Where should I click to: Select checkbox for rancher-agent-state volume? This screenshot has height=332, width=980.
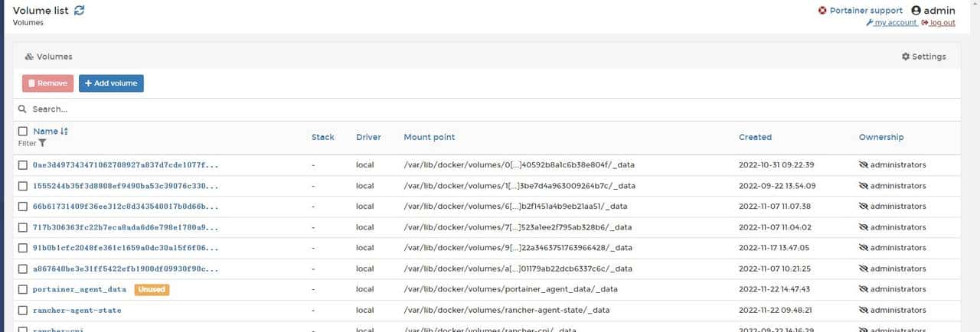[x=23, y=311]
